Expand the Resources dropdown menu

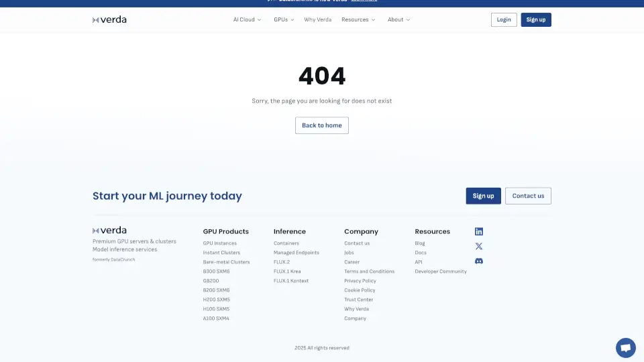point(358,19)
